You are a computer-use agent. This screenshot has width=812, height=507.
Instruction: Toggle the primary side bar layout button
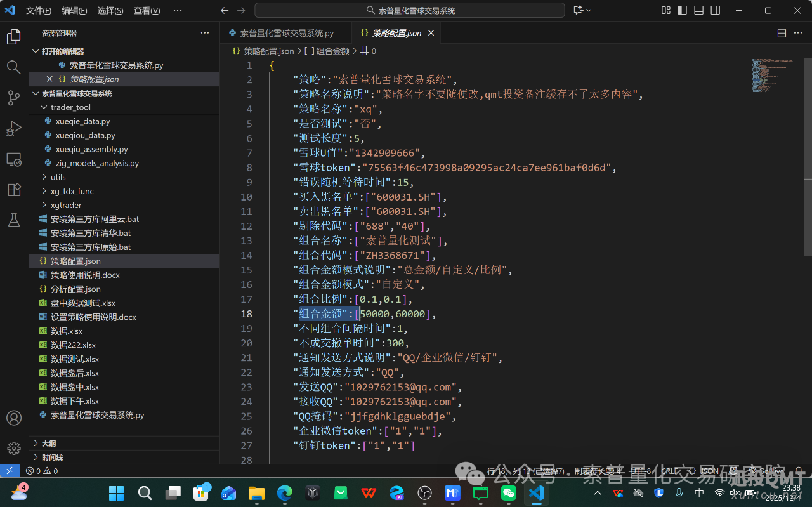pos(683,10)
